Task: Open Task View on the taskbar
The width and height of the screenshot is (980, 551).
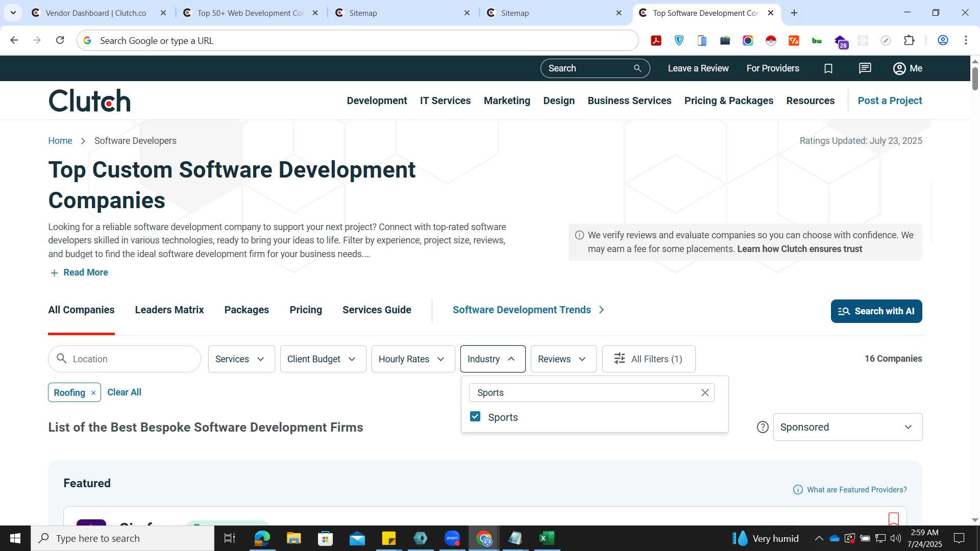Action: [x=230, y=538]
